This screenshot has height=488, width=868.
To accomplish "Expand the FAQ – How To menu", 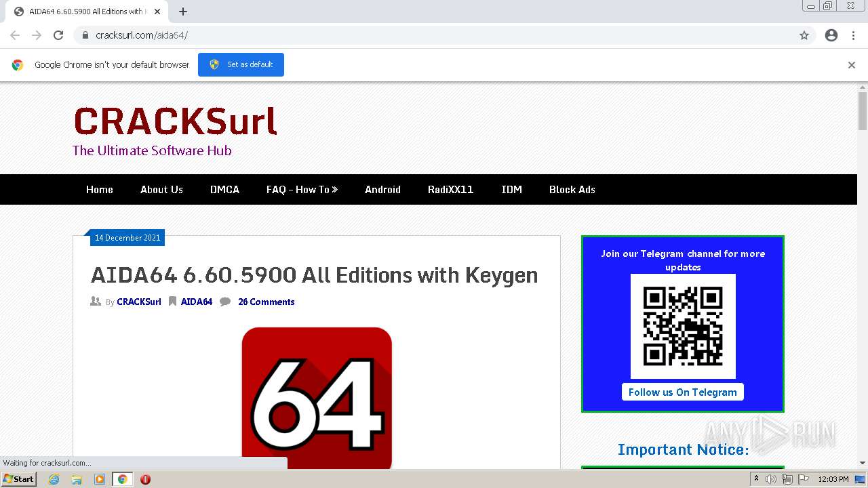I will (302, 190).
